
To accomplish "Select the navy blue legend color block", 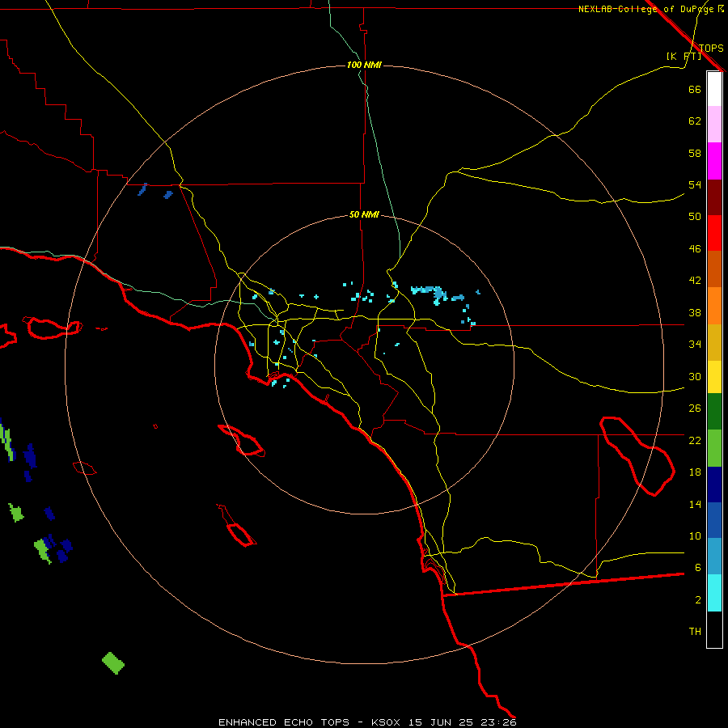I will [714, 485].
